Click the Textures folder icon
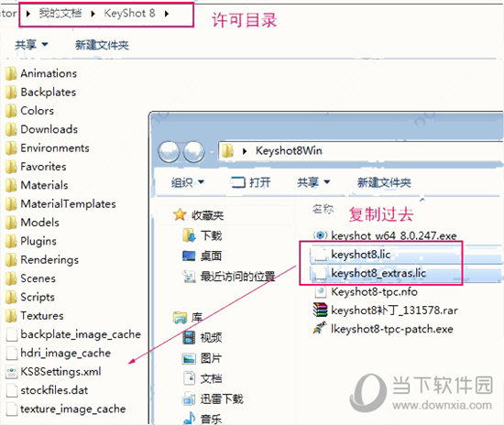Image resolution: width=504 pixels, height=425 pixels. (x=11, y=316)
